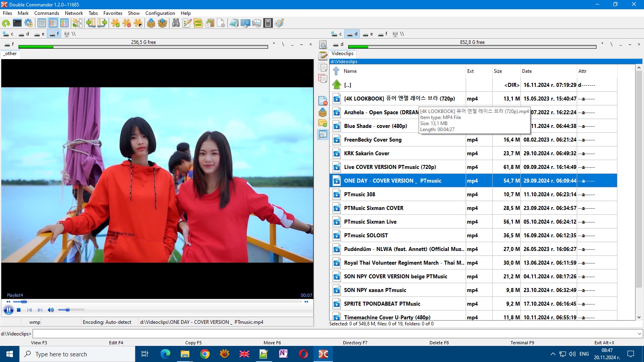
Task: Select the Videoclips folder tab
Action: pyautogui.click(x=343, y=53)
